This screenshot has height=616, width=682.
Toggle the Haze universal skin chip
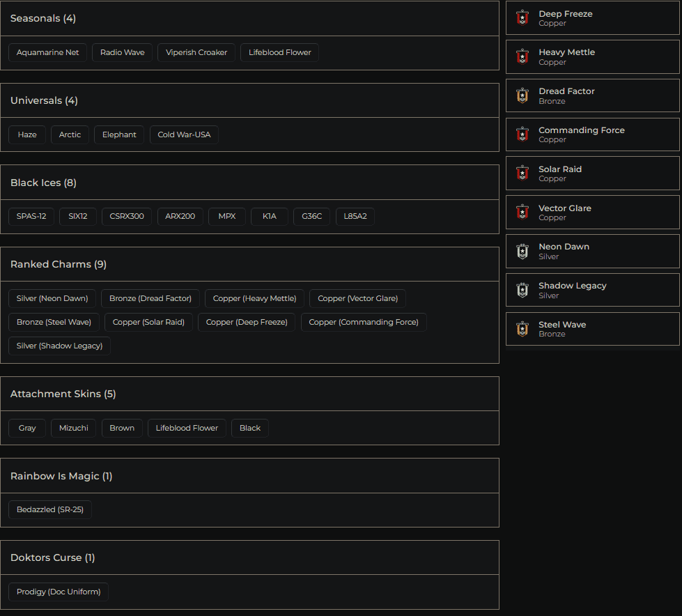27,134
